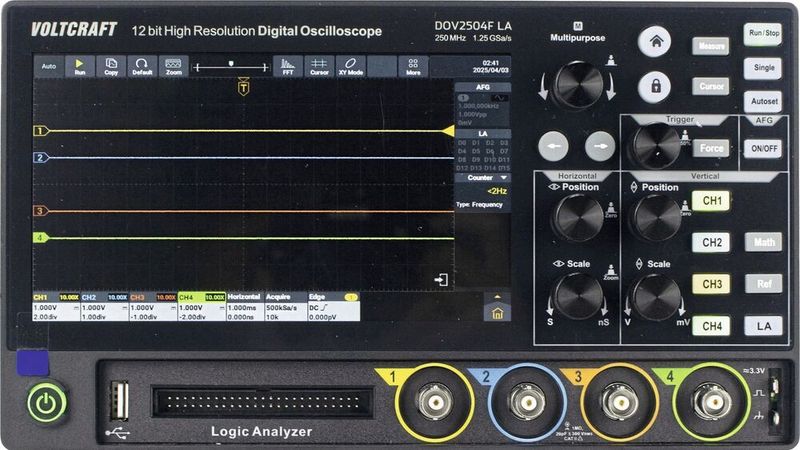The image size is (800, 450).
Task: Tap the on-screen Cursor grid icon
Action: click(319, 66)
